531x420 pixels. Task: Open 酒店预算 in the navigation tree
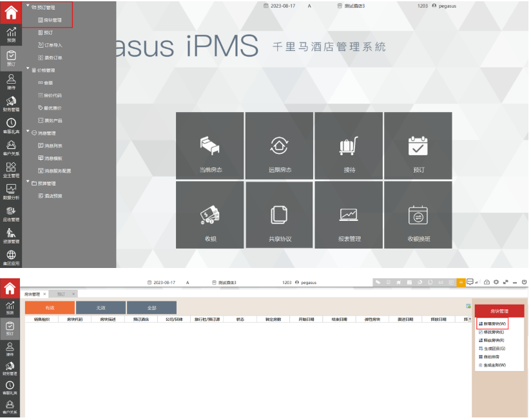tap(50, 196)
